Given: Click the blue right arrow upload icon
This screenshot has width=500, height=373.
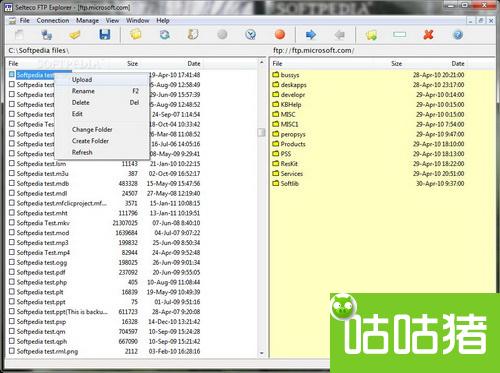Looking at the screenshot, I should 311,35.
